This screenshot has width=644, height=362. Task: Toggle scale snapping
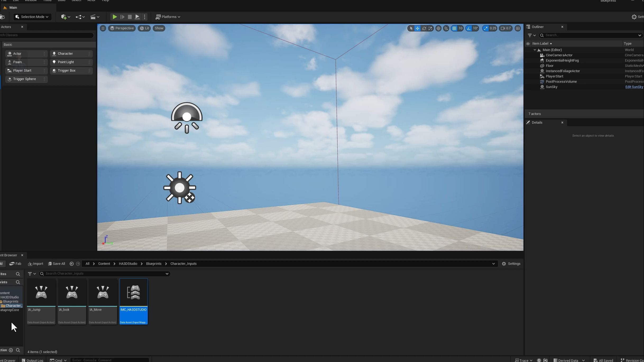486,28
